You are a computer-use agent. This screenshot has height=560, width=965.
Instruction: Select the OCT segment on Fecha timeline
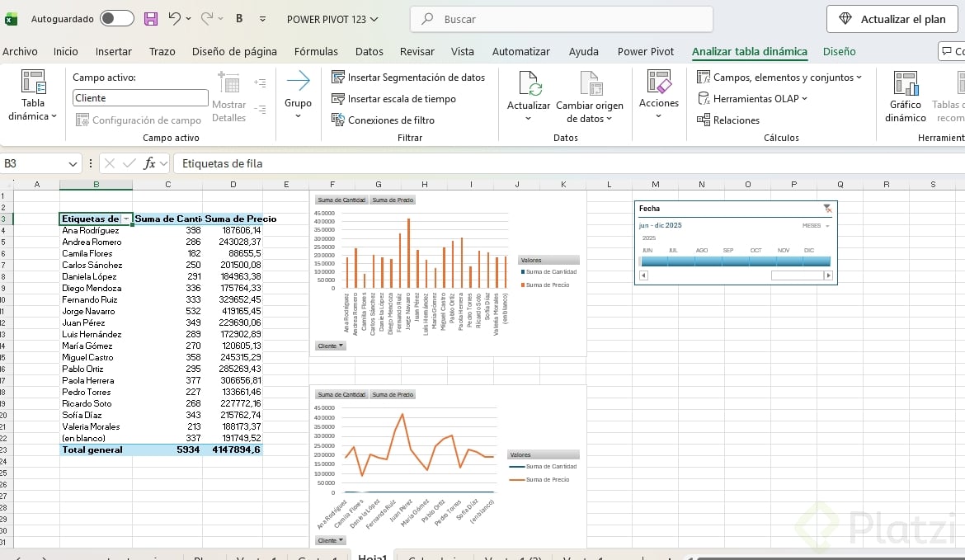(762, 261)
